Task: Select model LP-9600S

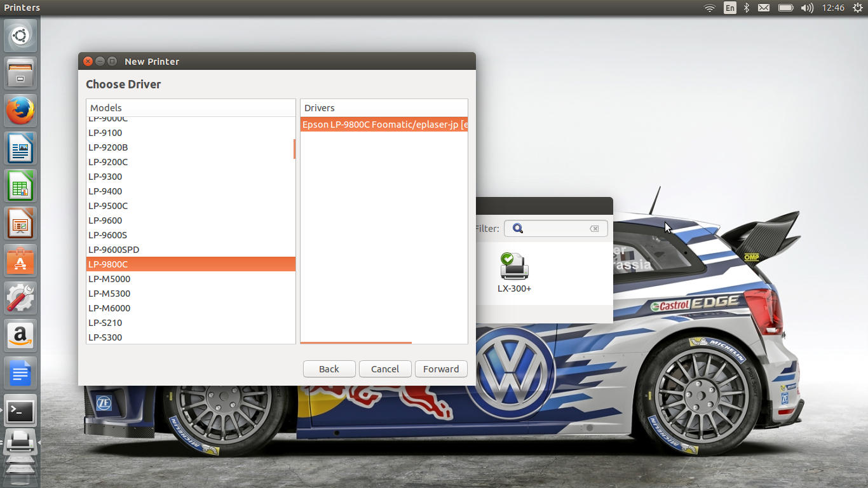Action: [x=191, y=235]
